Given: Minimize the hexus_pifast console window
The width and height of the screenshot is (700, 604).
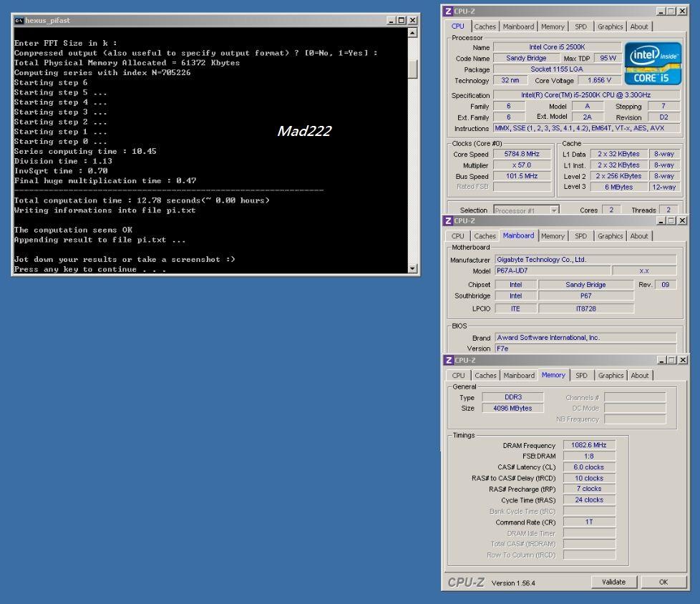Looking at the screenshot, I should click(391, 21).
